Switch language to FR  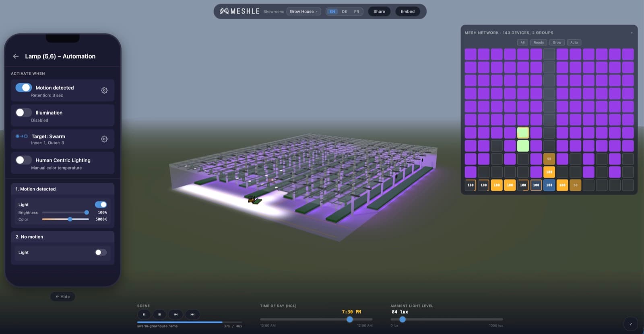point(357,12)
